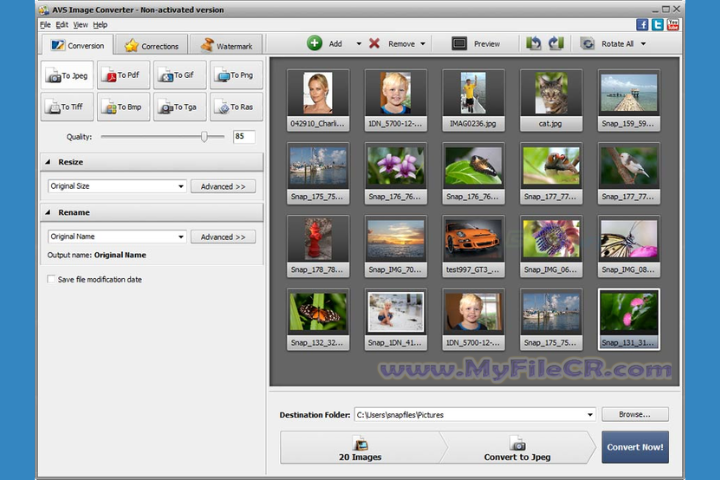Click the Quality slider handle
Screen dimensions: 720x480
tap(204, 136)
